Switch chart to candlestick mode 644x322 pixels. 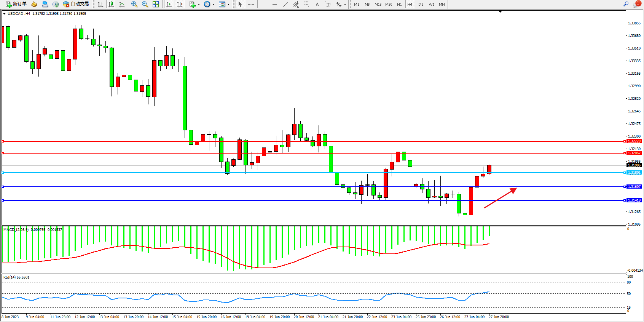(x=111, y=4)
